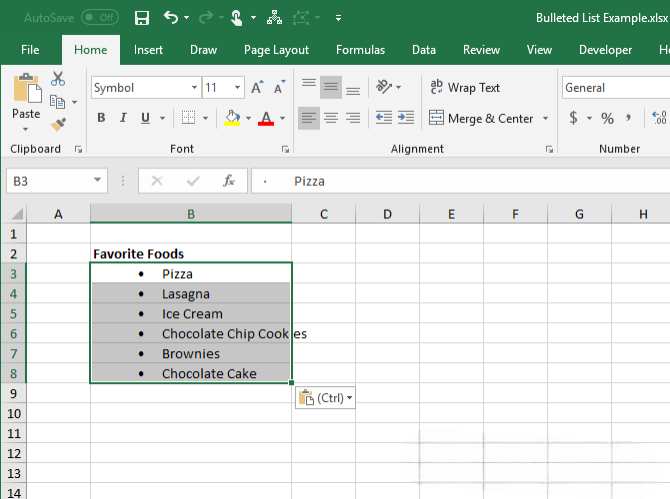Expand Customize Quick Access Toolbar arrow
This screenshot has width=670, height=499.
pos(338,18)
